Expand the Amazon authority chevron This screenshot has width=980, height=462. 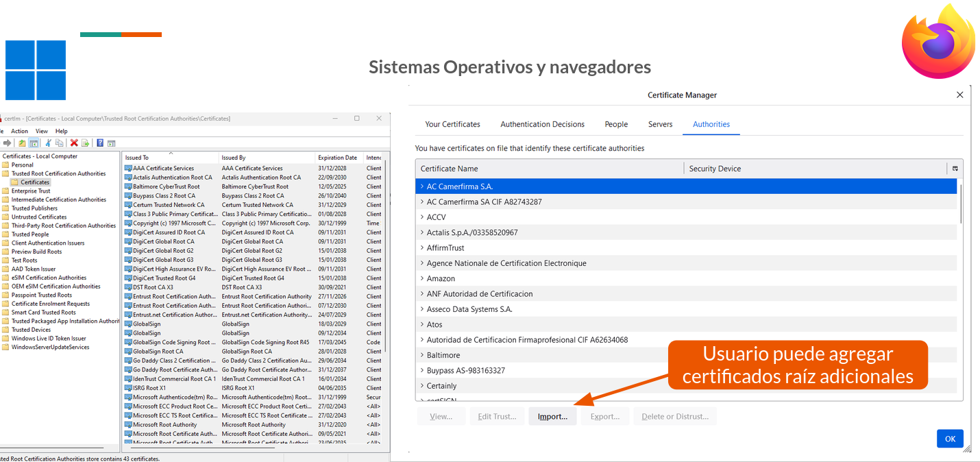[x=422, y=278]
